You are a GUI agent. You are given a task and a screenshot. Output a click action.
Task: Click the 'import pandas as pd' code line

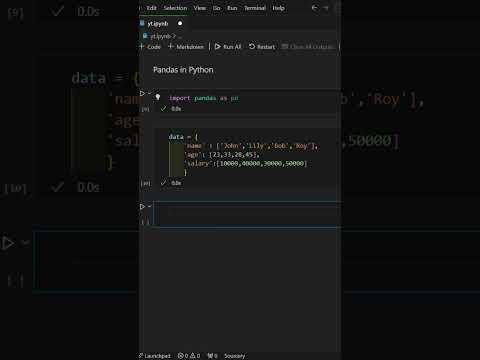pyautogui.click(x=204, y=98)
